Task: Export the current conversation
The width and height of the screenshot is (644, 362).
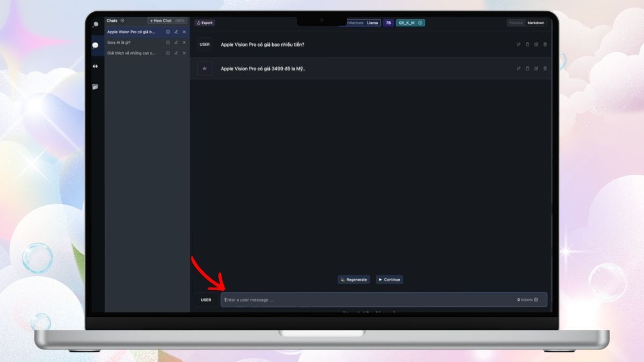Action: (204, 23)
